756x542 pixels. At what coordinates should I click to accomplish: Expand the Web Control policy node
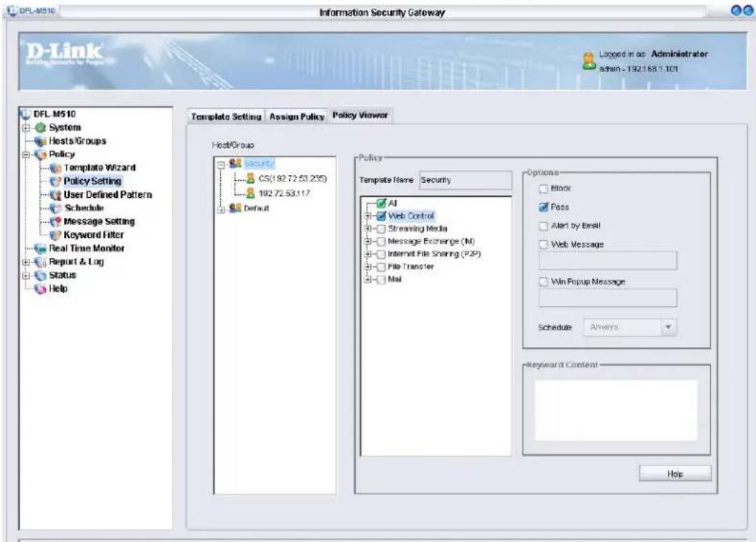[x=368, y=217]
